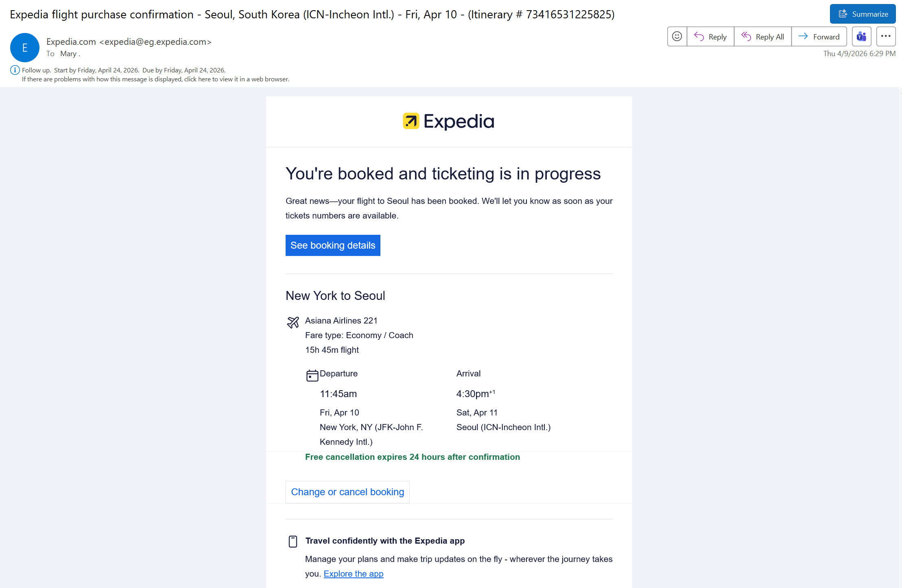This screenshot has width=902, height=588.
Task: Click the follow-up info icon
Action: pos(15,70)
